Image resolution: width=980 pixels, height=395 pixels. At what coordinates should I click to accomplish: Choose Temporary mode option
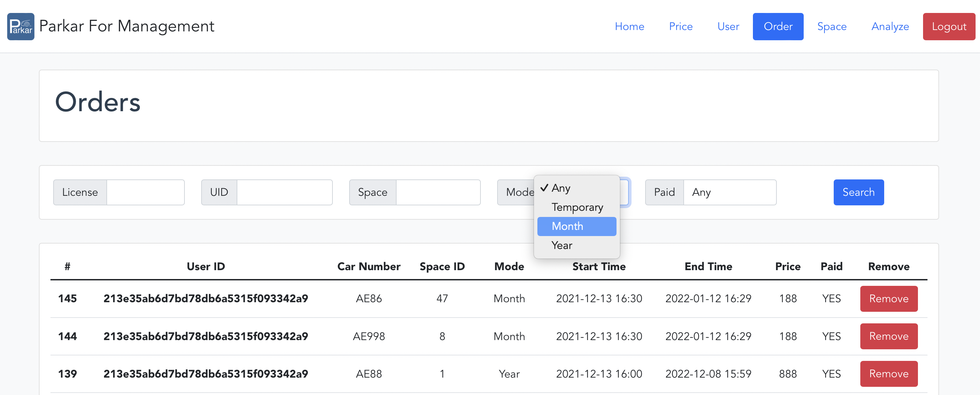pyautogui.click(x=577, y=207)
